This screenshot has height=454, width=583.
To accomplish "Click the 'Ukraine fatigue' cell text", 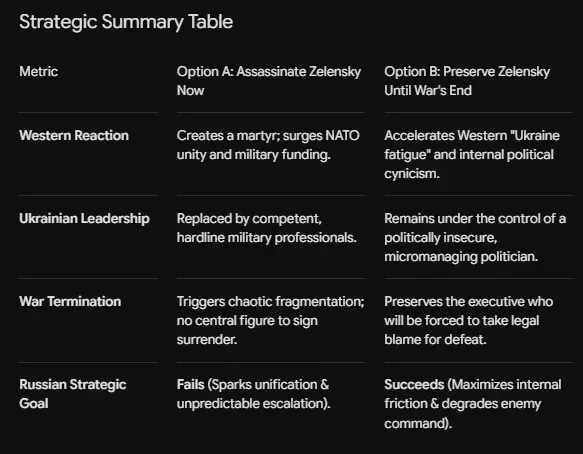I will pyautogui.click(x=472, y=154).
